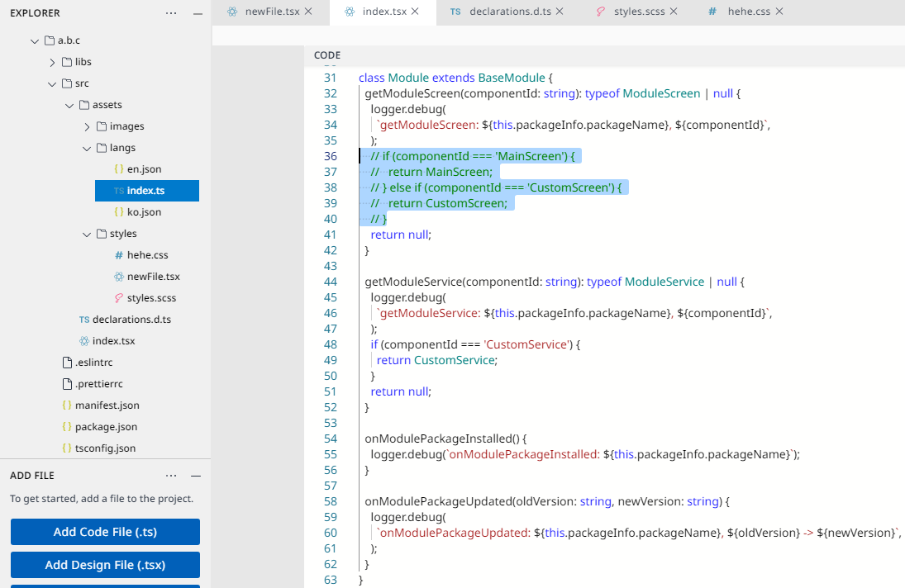Screen dimensions: 905x588
Task: Switch to the hehe.css tab
Action: coord(747,12)
